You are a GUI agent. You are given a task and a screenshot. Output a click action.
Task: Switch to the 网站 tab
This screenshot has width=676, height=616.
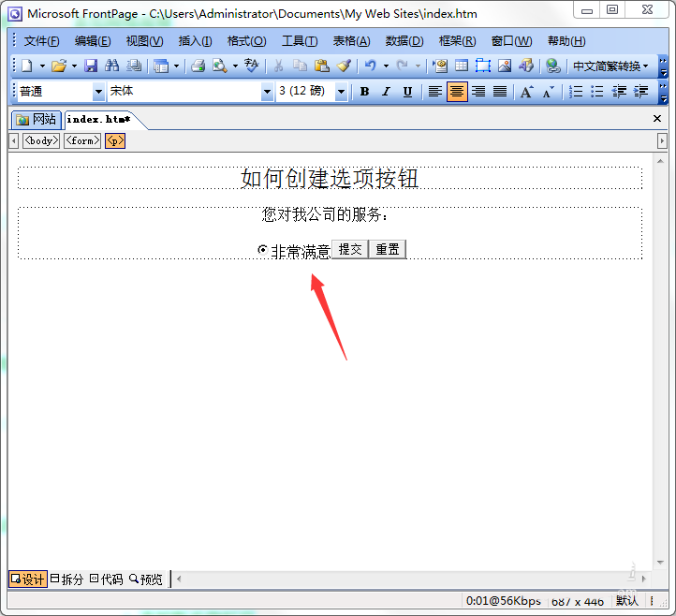point(37,120)
